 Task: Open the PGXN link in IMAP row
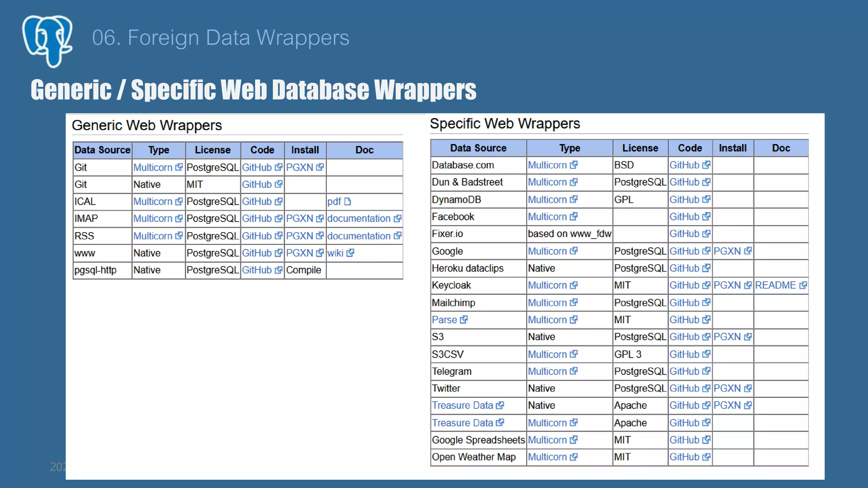[x=305, y=219]
